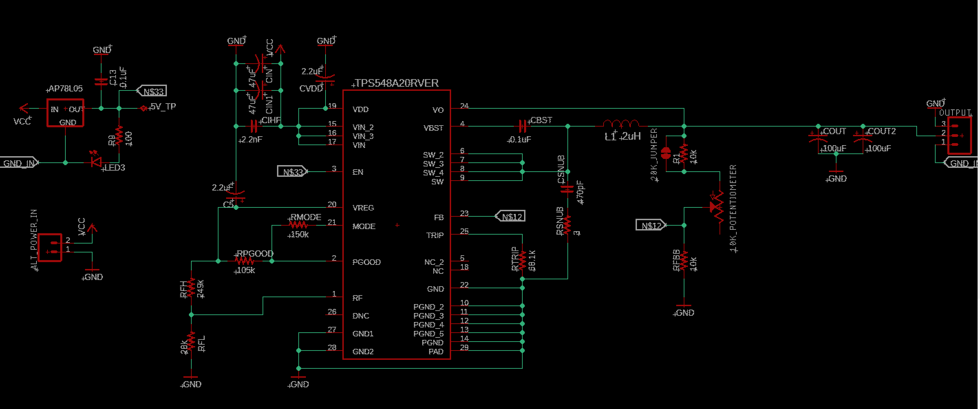This screenshot has height=409, width=980.
Task: Click the RSNUB snubber resistor
Action: [x=568, y=225]
